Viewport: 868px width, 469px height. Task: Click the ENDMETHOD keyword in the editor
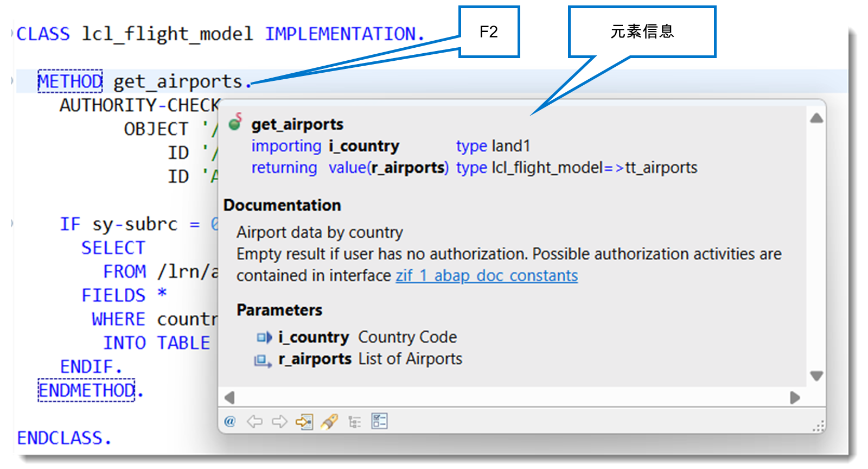[x=86, y=390]
